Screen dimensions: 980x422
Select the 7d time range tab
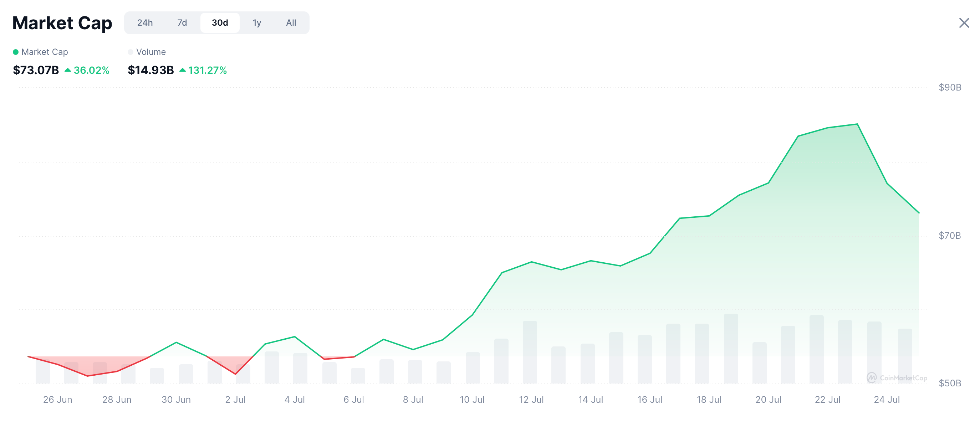[x=182, y=23]
